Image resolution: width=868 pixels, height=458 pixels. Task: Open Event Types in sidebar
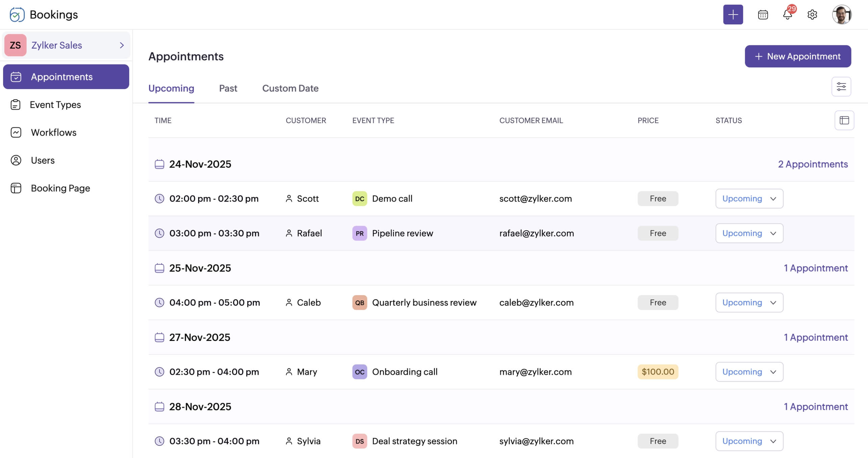(55, 105)
